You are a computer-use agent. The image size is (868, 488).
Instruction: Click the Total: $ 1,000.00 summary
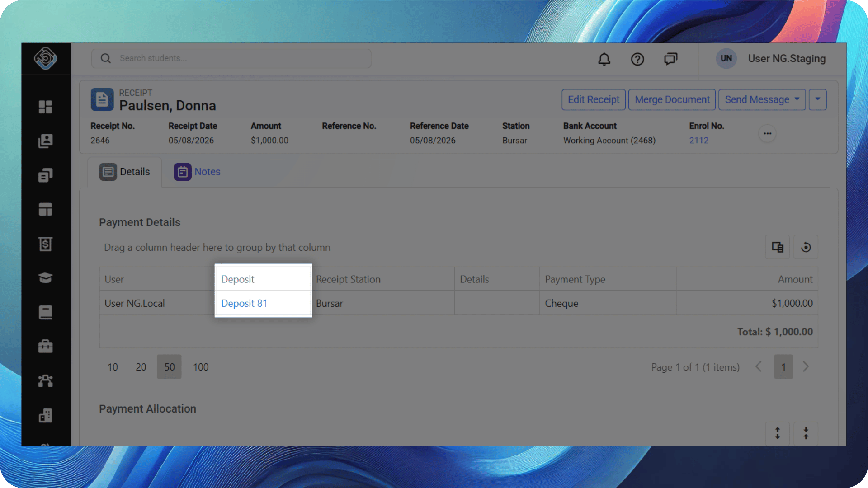coord(775,332)
